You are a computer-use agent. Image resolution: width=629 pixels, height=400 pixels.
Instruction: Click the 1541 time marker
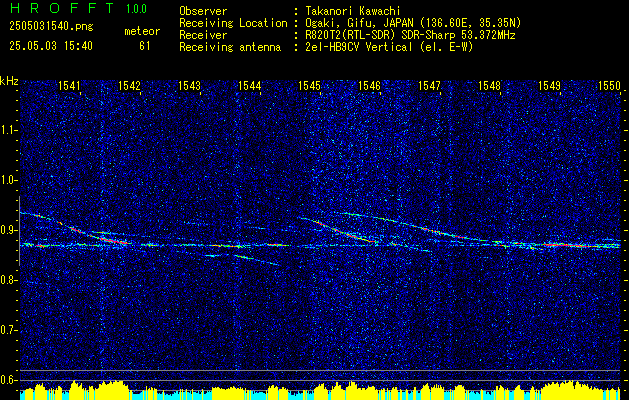pos(69,85)
